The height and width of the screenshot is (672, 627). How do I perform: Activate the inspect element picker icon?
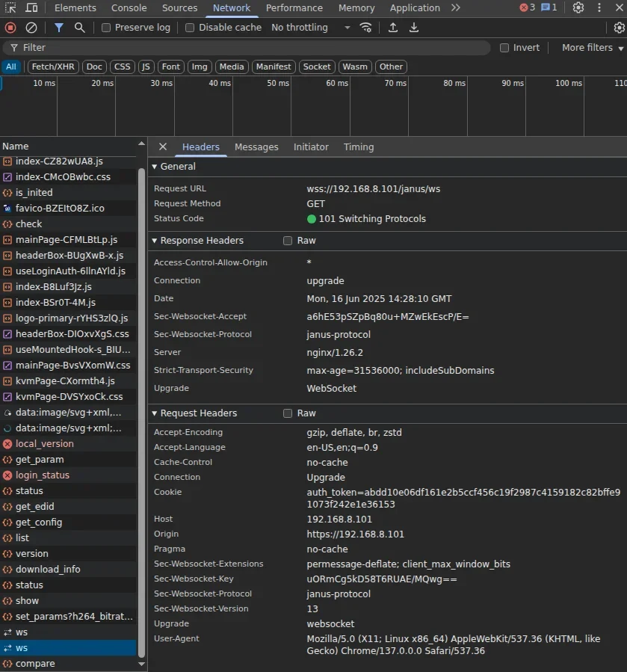pyautogui.click(x=10, y=7)
